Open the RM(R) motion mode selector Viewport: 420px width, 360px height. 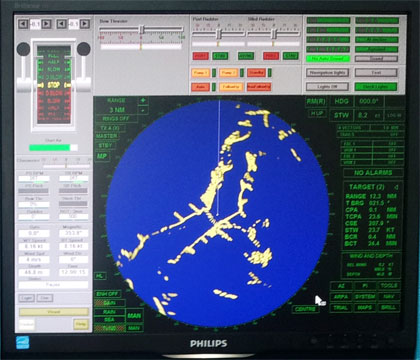pyautogui.click(x=316, y=101)
